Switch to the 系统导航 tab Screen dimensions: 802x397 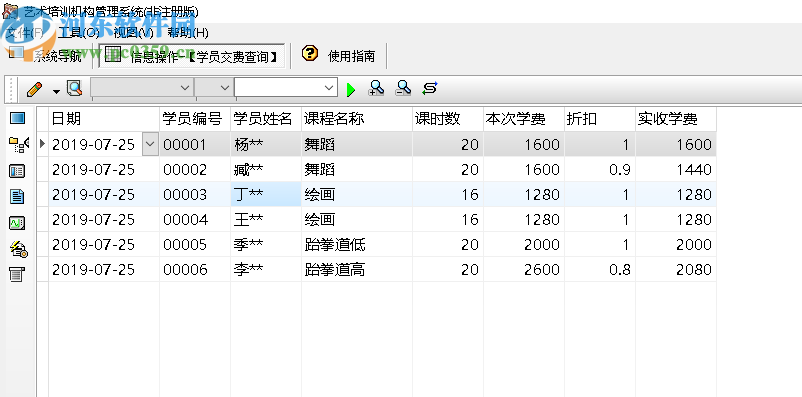(46, 56)
